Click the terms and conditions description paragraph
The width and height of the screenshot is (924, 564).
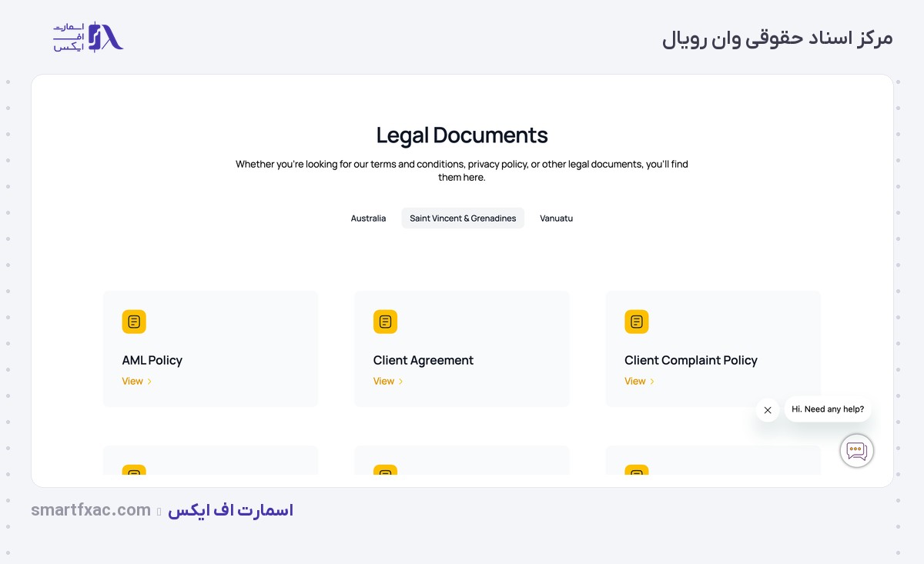point(462,171)
